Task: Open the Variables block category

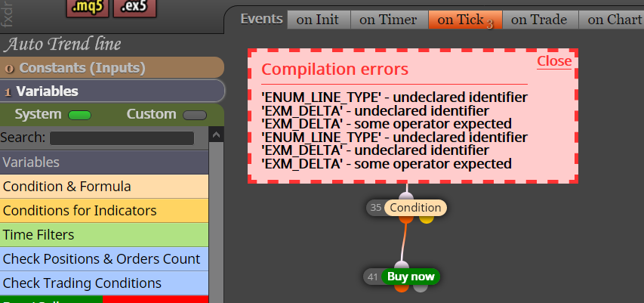Action: (x=104, y=162)
